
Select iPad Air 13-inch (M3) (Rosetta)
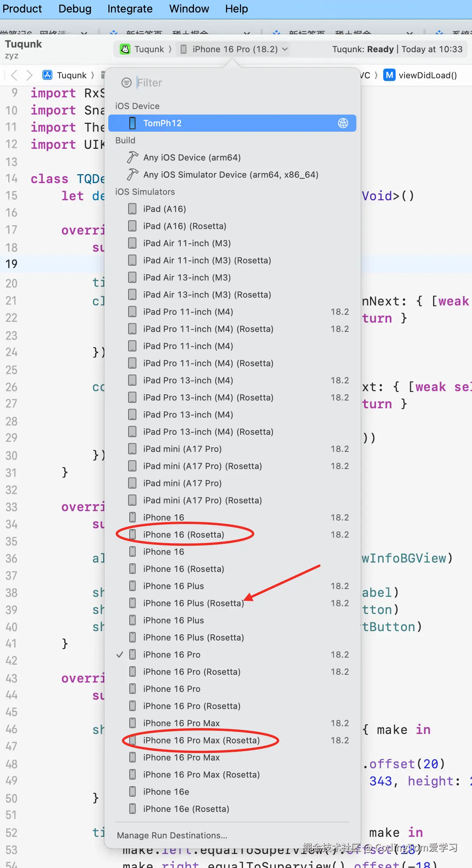(232, 295)
